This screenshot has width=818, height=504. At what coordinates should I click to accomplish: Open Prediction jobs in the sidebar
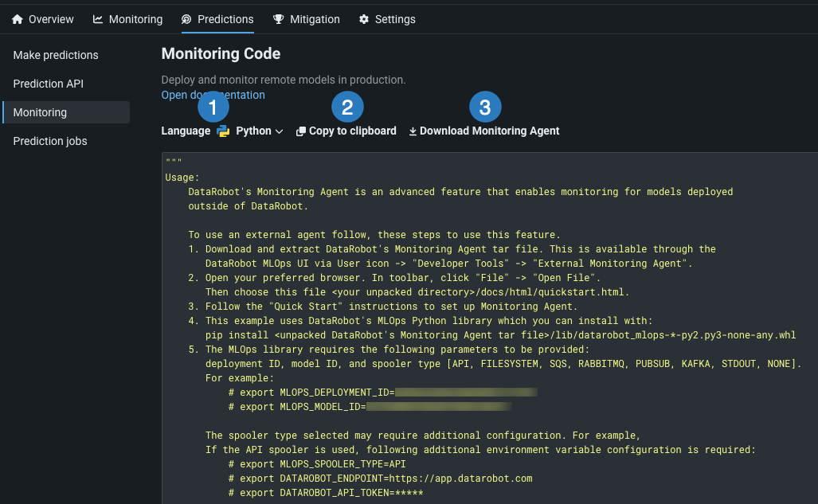coord(50,141)
